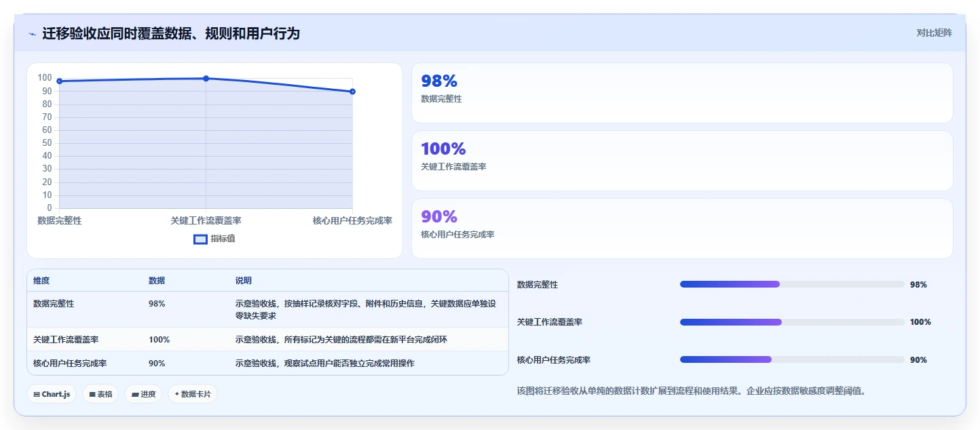
Task: Select the Chart.js tag chip
Action: pyautogui.click(x=52, y=394)
